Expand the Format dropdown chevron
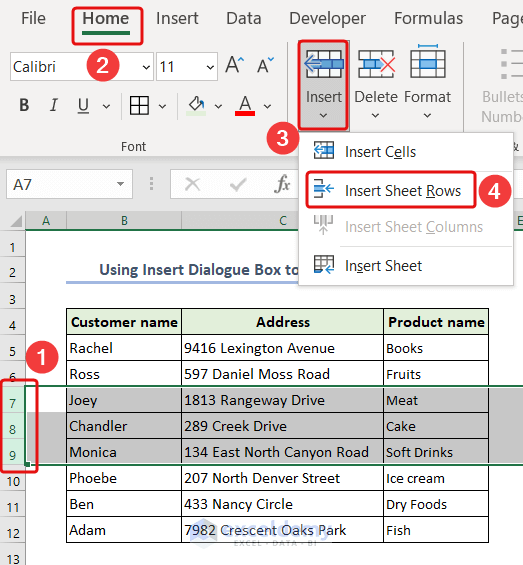Screen dimensions: 523x565 pyautogui.click(x=427, y=116)
